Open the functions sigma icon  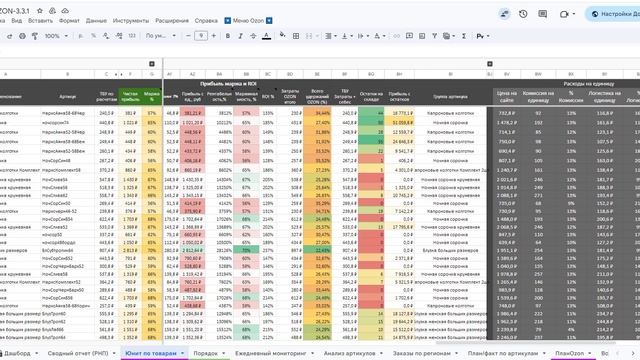tap(464, 36)
